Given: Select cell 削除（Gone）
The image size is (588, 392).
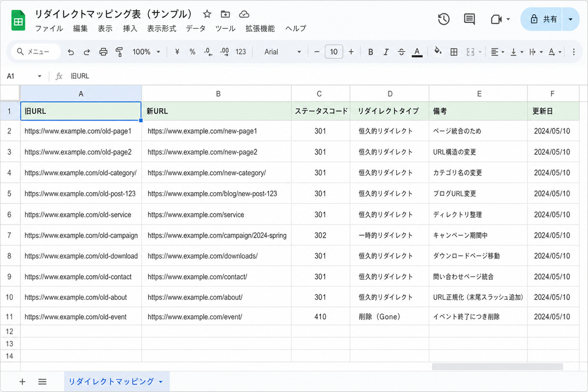Looking at the screenshot, I should [x=390, y=317].
